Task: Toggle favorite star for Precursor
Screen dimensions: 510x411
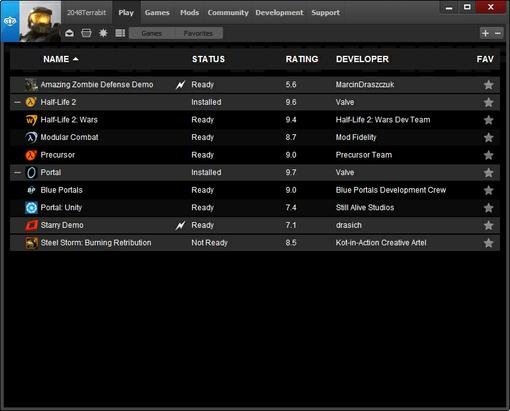Action: tap(488, 155)
